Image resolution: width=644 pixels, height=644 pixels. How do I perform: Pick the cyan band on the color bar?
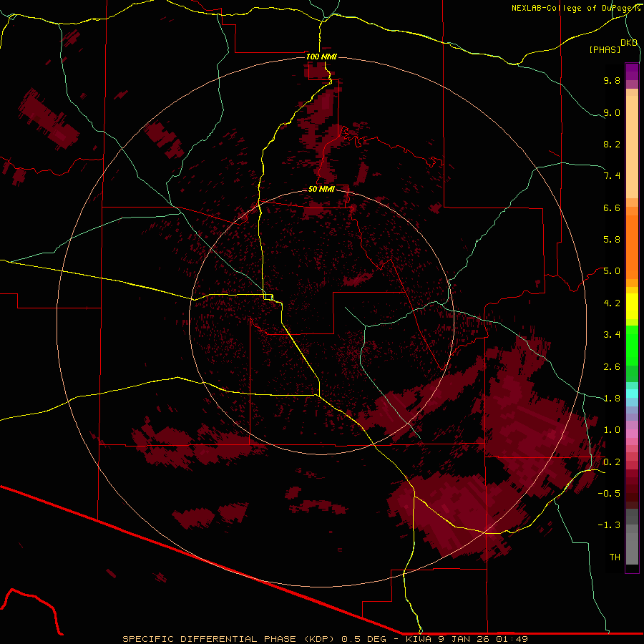(632, 394)
